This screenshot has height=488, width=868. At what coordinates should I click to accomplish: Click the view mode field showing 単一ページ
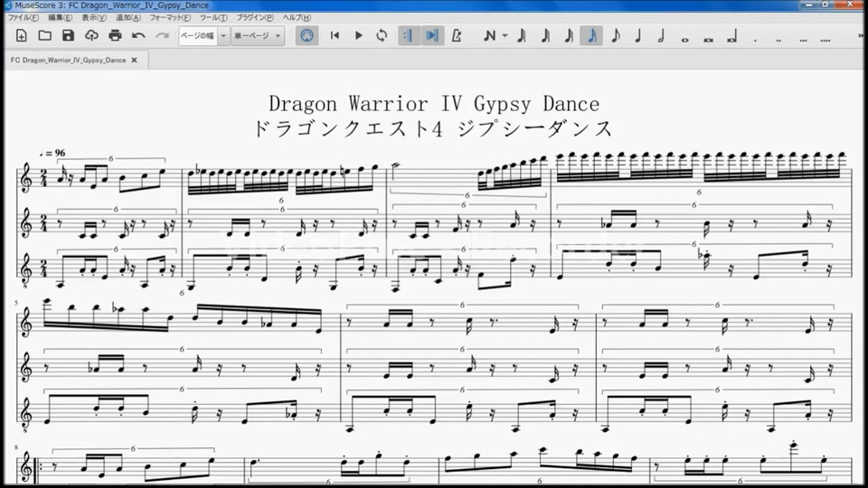252,36
